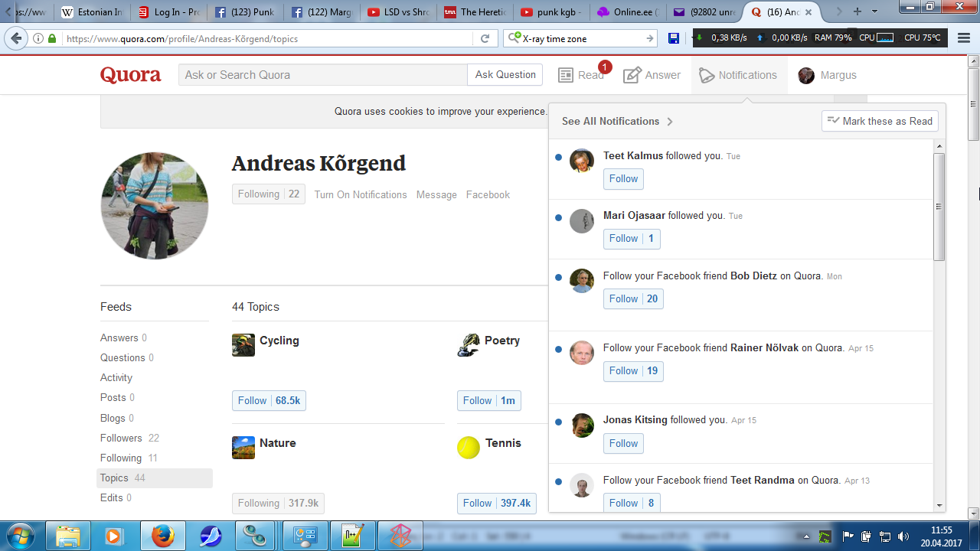Click the Nature topic icon
The image size is (980, 551).
click(243, 448)
